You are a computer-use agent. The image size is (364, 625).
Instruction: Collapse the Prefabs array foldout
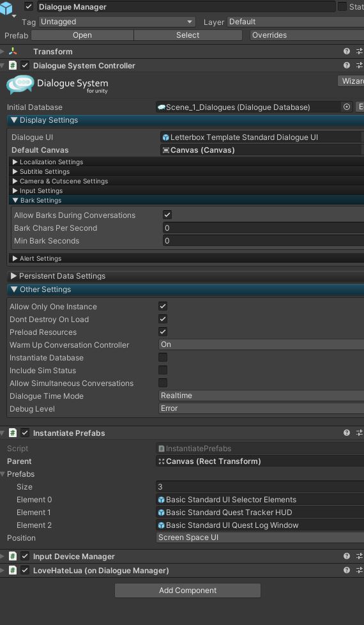3,474
